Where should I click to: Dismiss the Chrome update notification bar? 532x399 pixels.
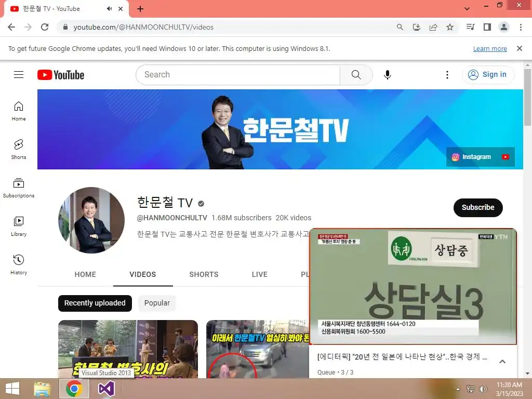coord(520,48)
